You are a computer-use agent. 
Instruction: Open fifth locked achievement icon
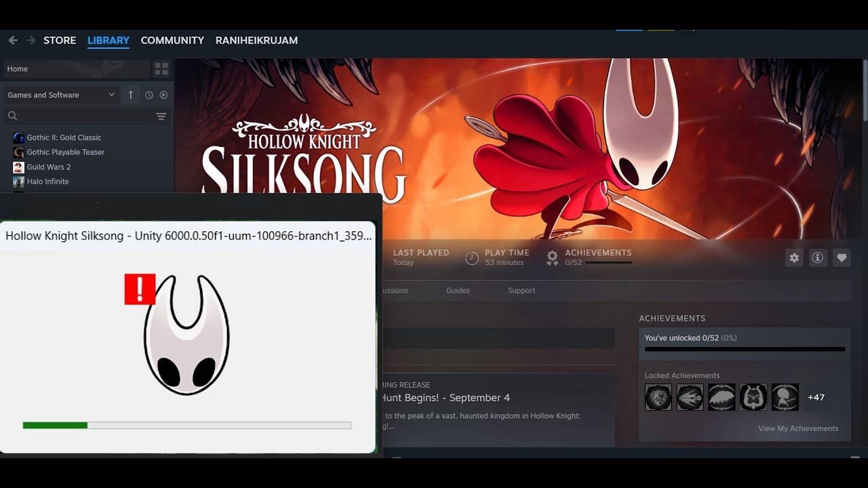click(785, 397)
